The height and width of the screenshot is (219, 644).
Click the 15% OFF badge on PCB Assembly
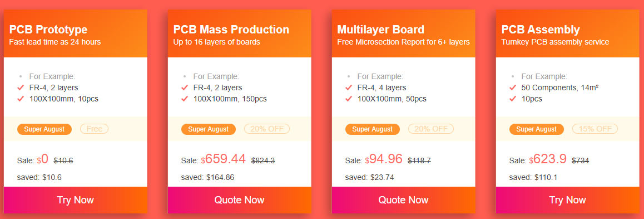point(595,129)
